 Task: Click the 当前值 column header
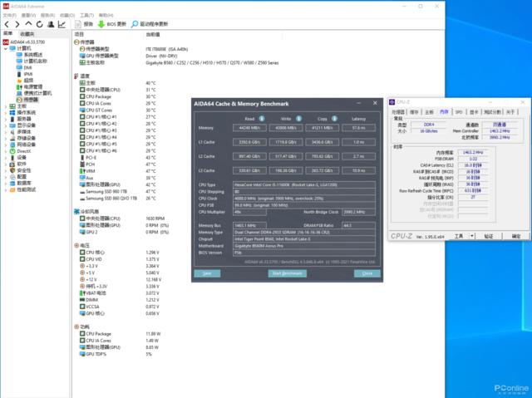tap(153, 34)
